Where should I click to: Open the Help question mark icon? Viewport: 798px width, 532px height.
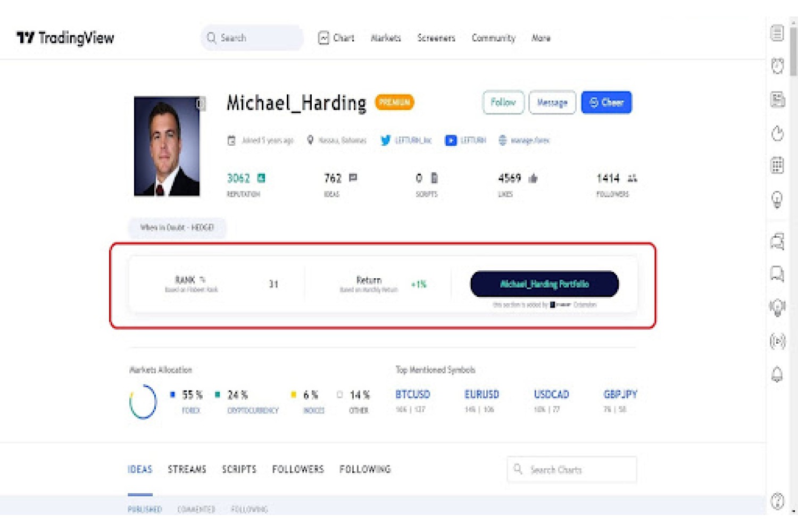(x=777, y=501)
